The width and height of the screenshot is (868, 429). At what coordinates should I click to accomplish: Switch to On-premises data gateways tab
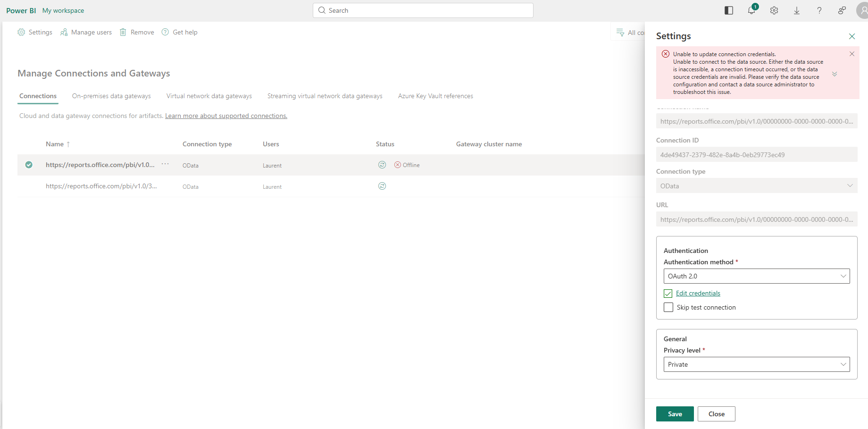point(111,96)
